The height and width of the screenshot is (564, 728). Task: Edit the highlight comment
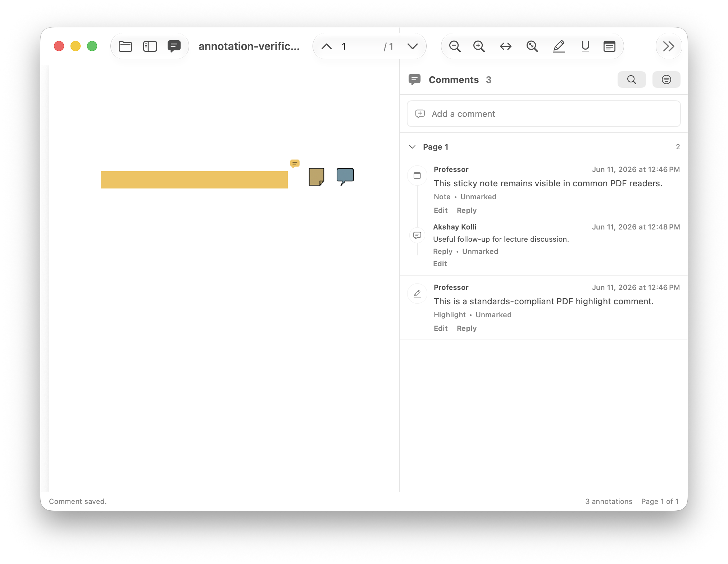point(441,328)
